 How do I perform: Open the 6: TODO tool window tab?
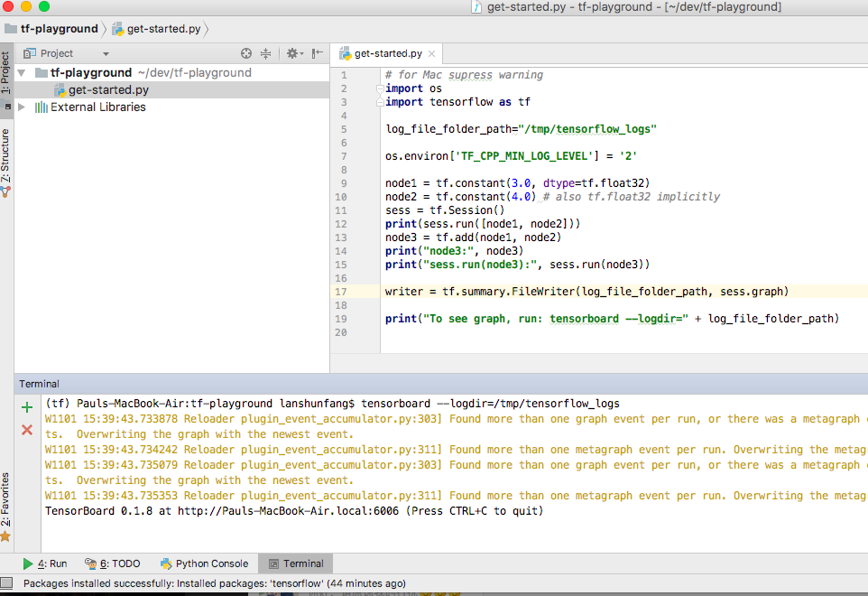[x=113, y=563]
